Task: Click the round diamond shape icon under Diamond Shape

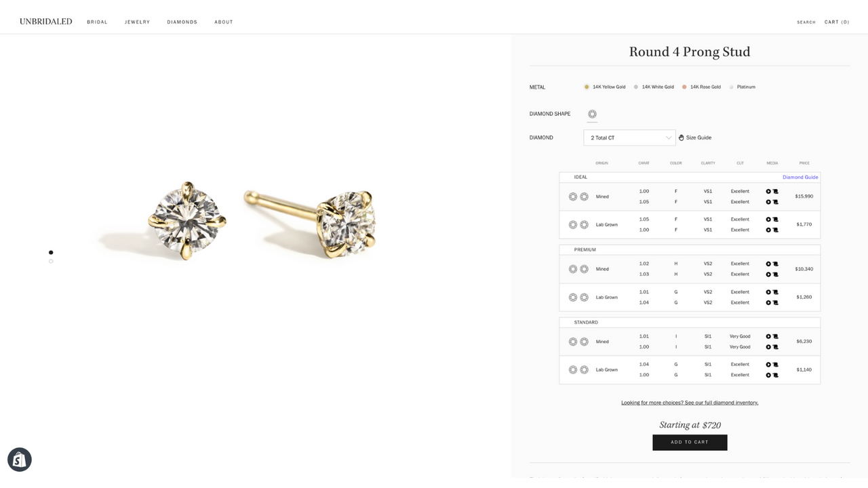Action: pyautogui.click(x=592, y=114)
